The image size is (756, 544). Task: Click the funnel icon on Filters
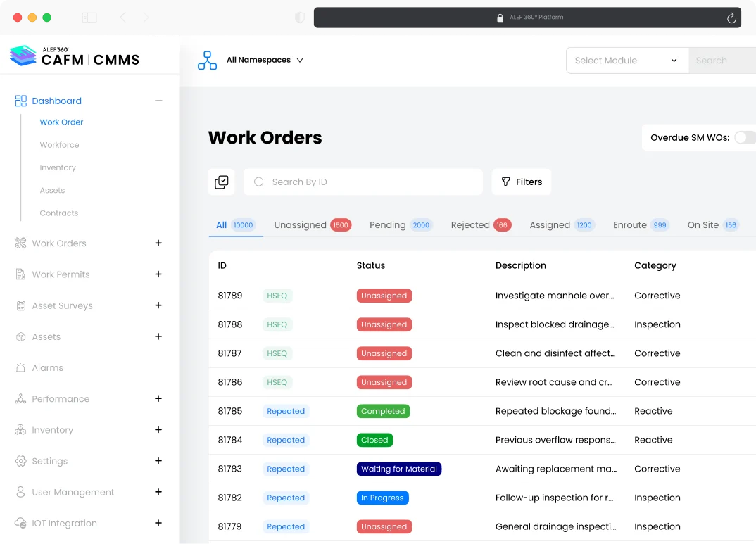click(x=505, y=182)
